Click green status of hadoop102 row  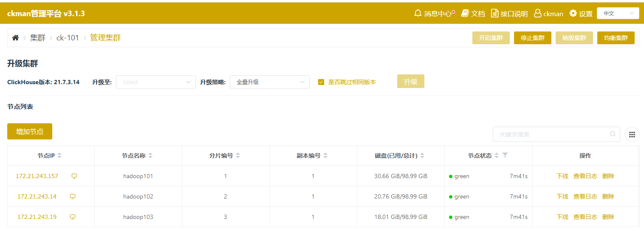459,196
